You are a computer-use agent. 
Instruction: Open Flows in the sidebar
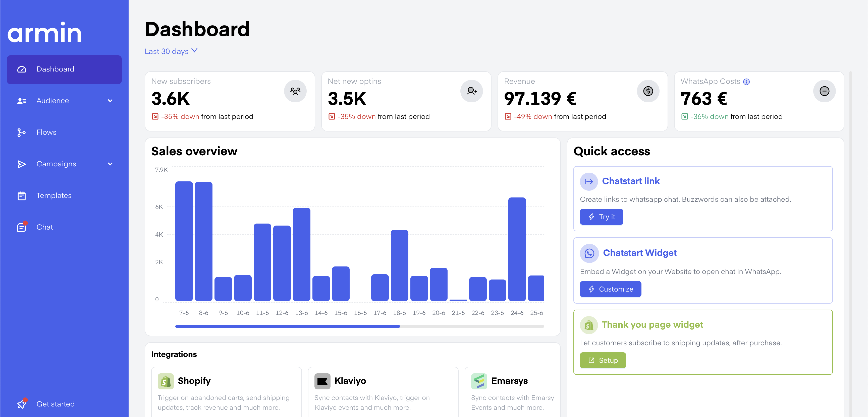point(46,132)
